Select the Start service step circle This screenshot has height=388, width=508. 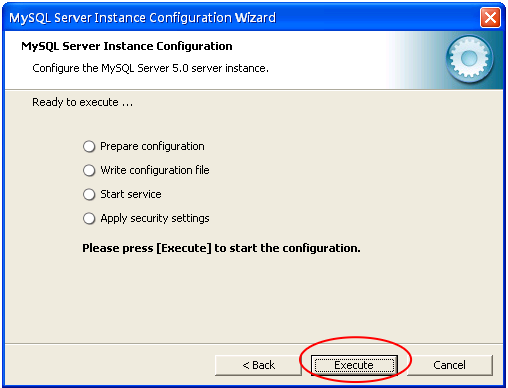click(x=89, y=194)
